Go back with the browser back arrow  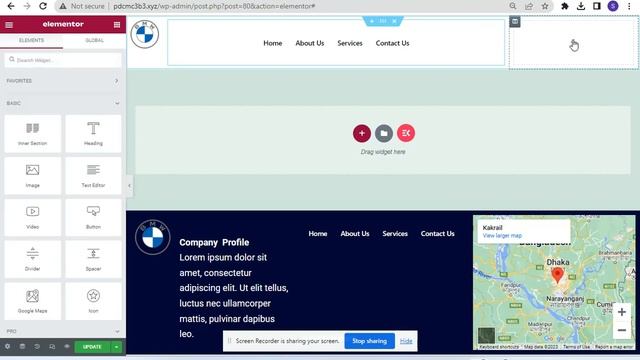[x=11, y=6]
